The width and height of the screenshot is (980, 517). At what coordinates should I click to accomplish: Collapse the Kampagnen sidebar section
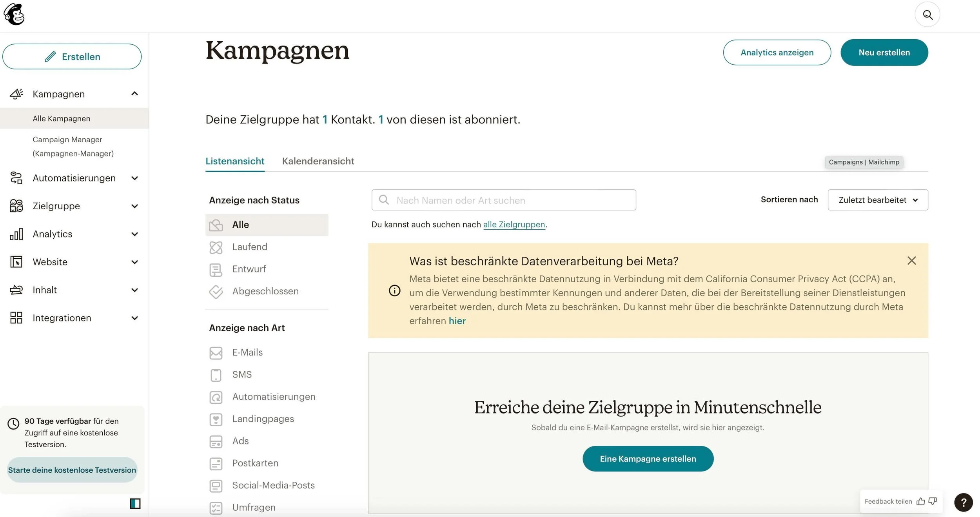(x=134, y=94)
